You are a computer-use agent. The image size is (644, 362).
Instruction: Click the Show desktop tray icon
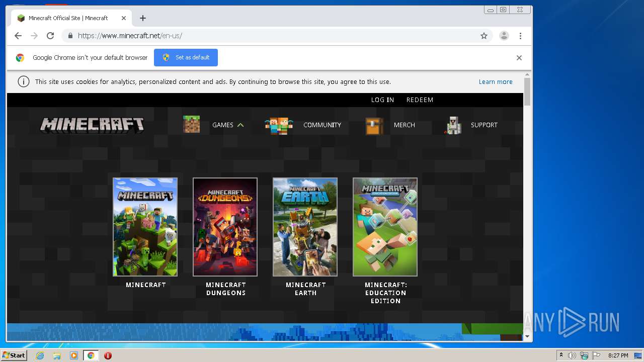coord(638,355)
